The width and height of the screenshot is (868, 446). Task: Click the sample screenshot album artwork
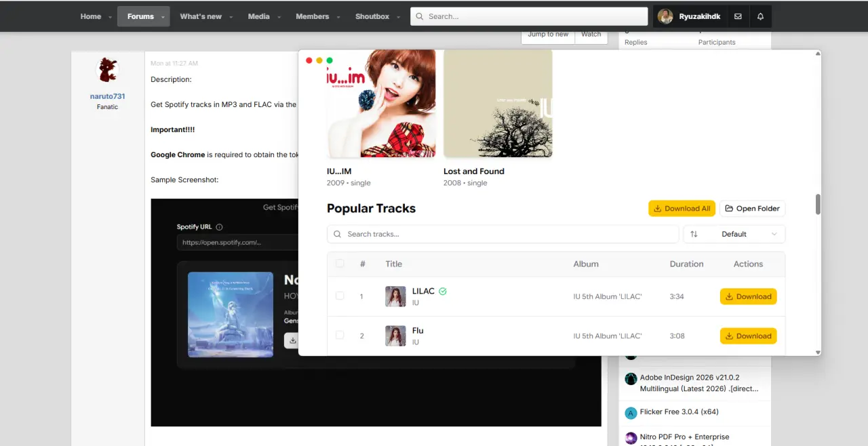[x=231, y=315]
